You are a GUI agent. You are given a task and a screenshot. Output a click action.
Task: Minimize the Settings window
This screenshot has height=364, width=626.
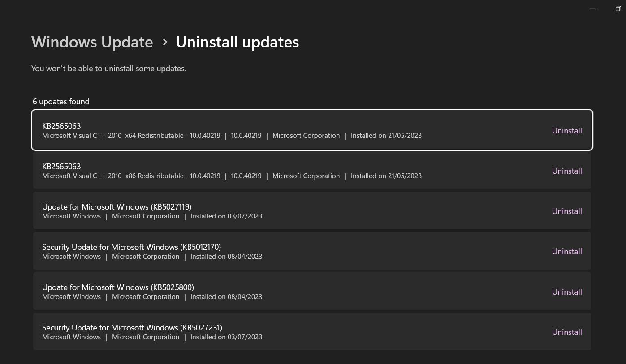(x=592, y=9)
